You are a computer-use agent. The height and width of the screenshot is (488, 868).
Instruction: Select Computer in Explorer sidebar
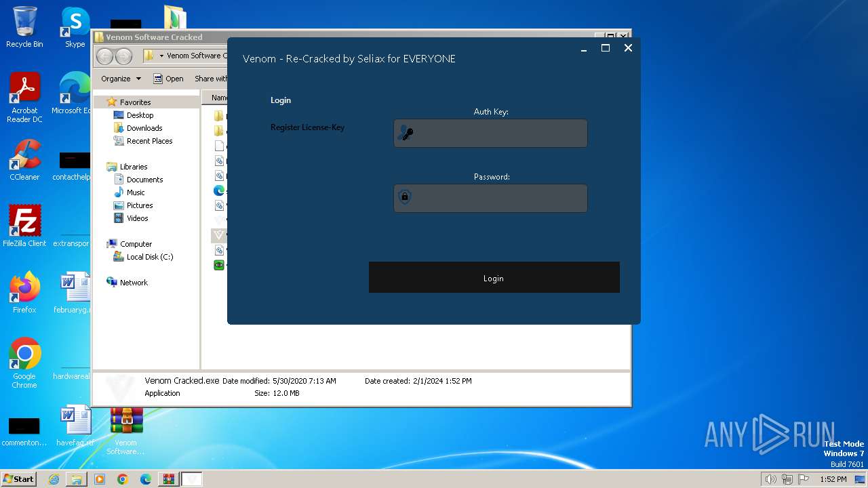136,244
